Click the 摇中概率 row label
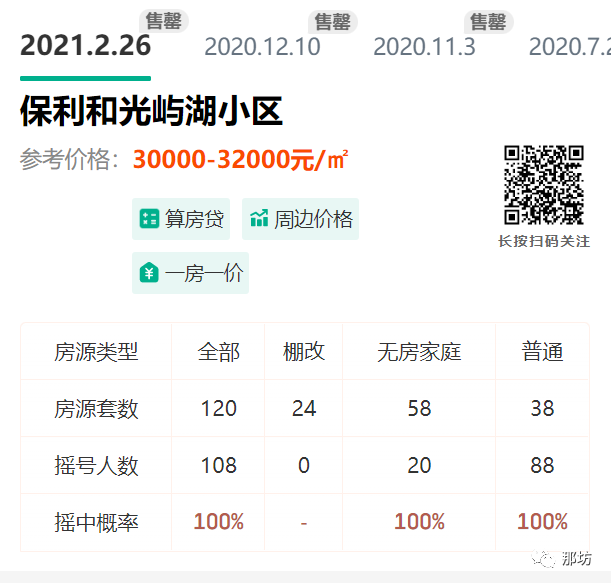This screenshot has width=611, height=585. pyautogui.click(x=96, y=523)
